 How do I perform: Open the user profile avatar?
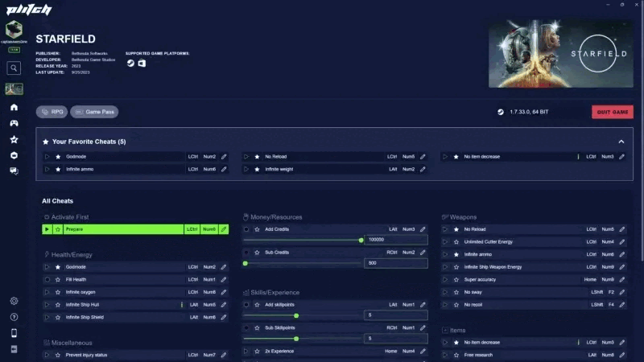click(14, 30)
